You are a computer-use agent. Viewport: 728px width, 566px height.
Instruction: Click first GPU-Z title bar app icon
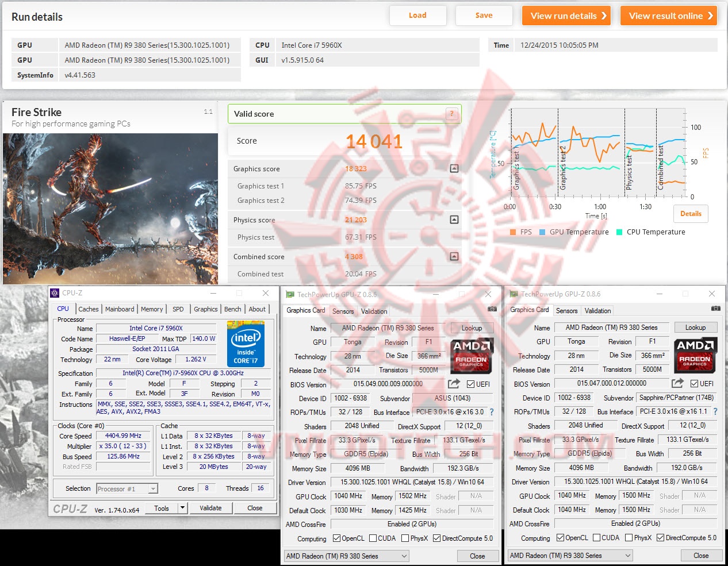click(x=290, y=294)
